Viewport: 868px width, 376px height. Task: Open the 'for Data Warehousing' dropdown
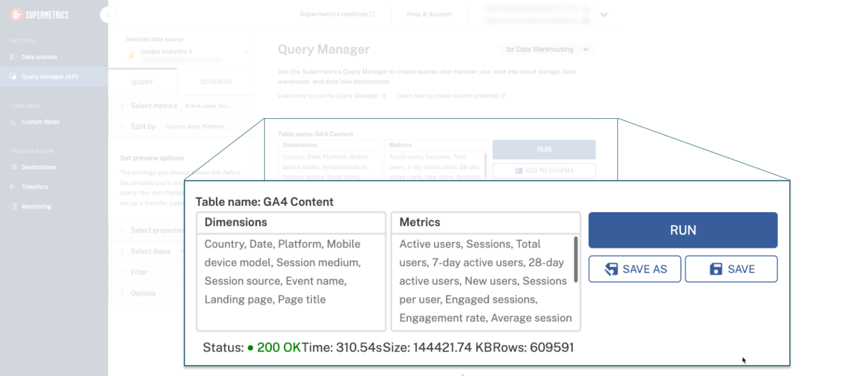point(545,49)
